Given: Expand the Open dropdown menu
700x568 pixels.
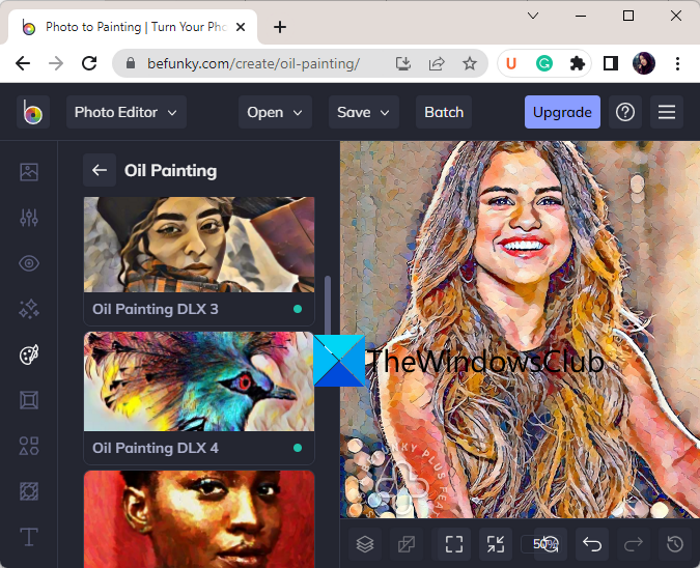Looking at the screenshot, I should click(275, 112).
